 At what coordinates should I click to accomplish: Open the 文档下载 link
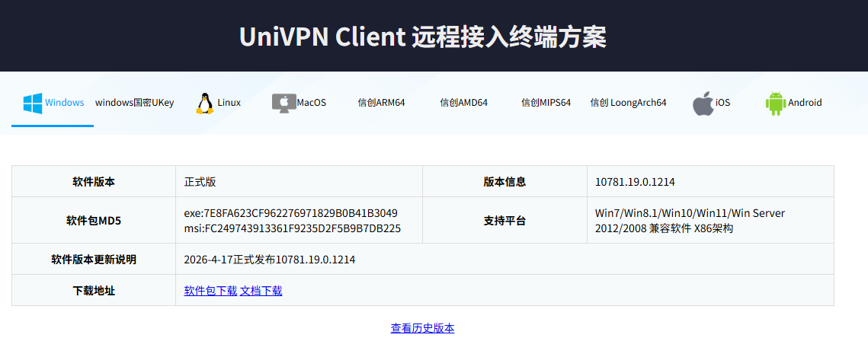261,291
